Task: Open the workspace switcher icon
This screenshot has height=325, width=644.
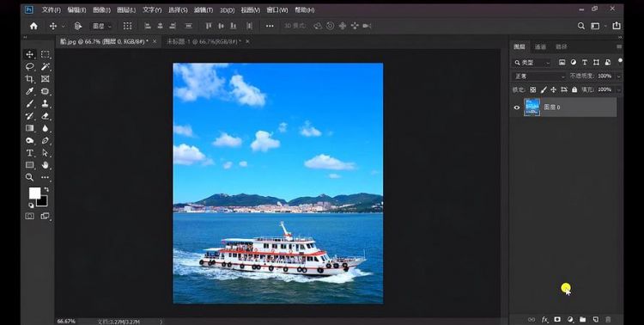Action: (x=595, y=26)
